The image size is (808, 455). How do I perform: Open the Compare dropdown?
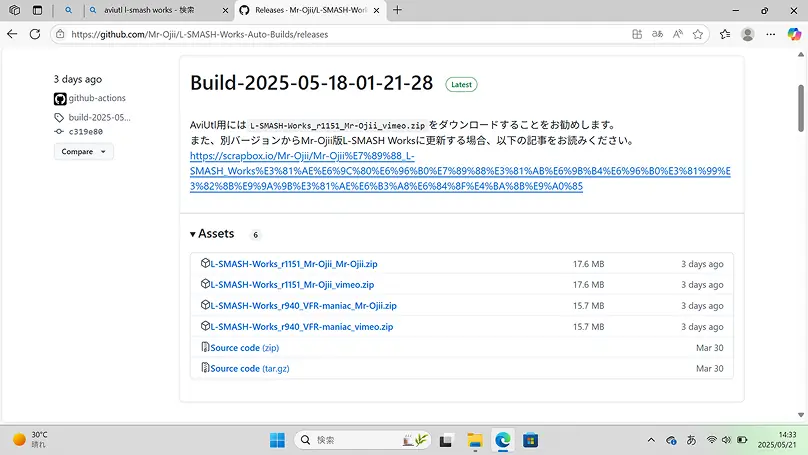pos(83,151)
